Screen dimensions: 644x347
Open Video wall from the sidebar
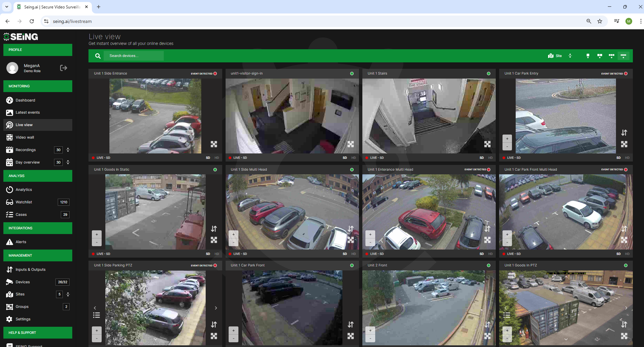(x=25, y=137)
